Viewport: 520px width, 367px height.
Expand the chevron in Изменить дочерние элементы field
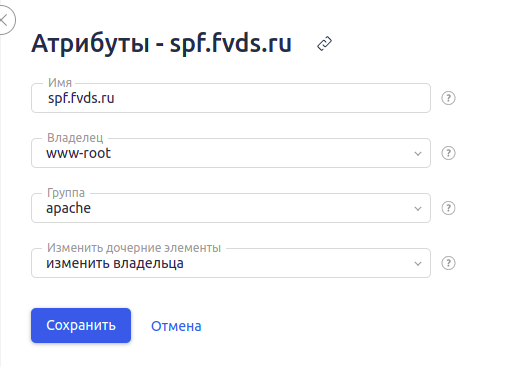click(x=418, y=264)
